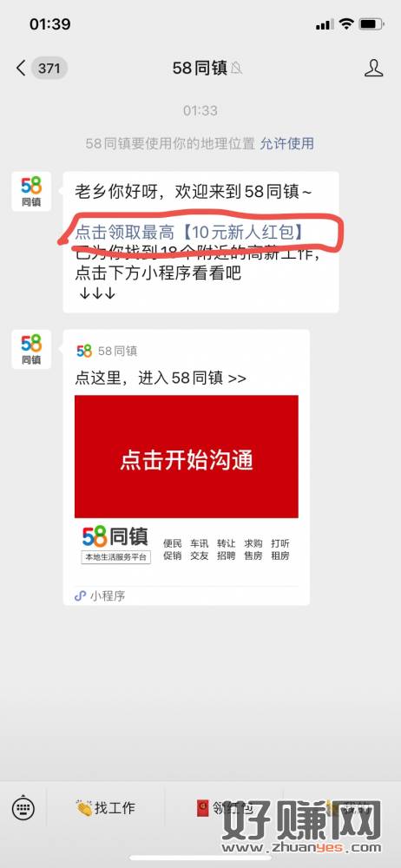This screenshot has width=401, height=868.
Task: Open the 找工作 bottom menu
Action: pos(106,808)
